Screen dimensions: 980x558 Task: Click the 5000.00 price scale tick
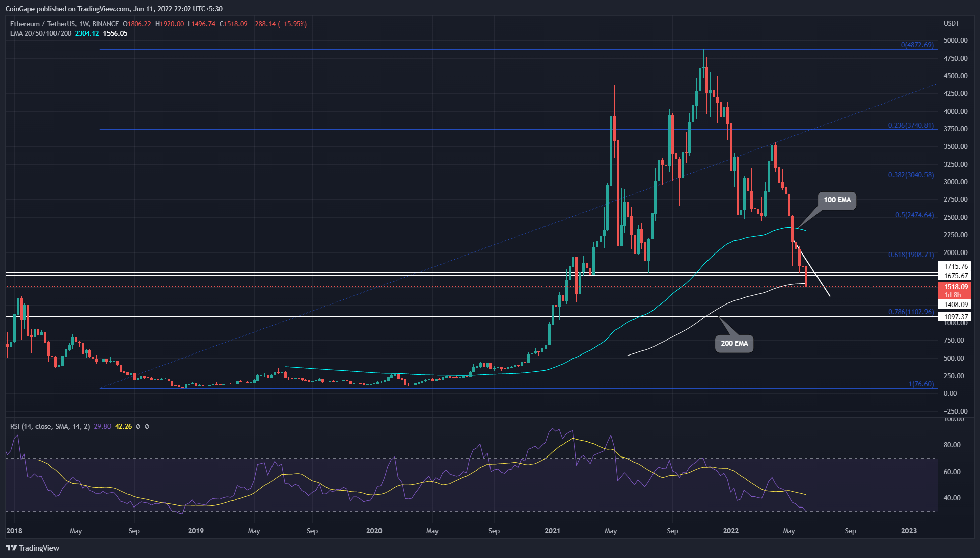(x=956, y=40)
